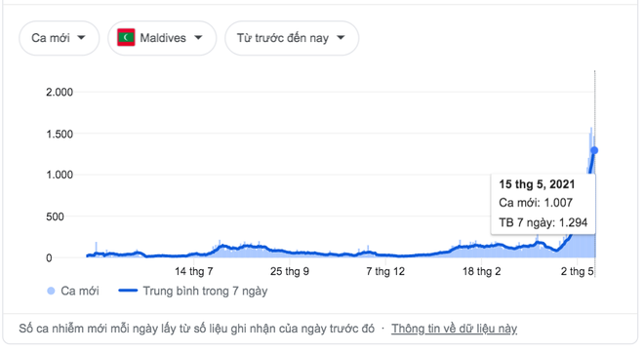
Task: Open the Maldives country dropdown
Action: pos(162,38)
